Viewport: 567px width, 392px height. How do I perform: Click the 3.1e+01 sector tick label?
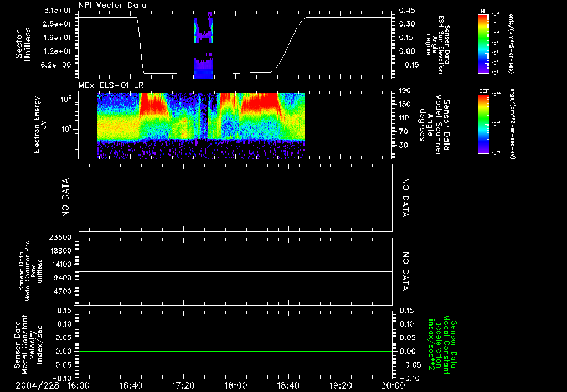click(x=58, y=11)
